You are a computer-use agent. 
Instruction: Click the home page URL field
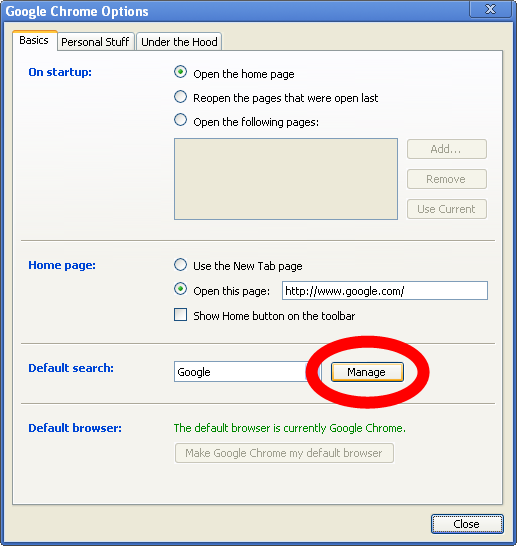(385, 290)
